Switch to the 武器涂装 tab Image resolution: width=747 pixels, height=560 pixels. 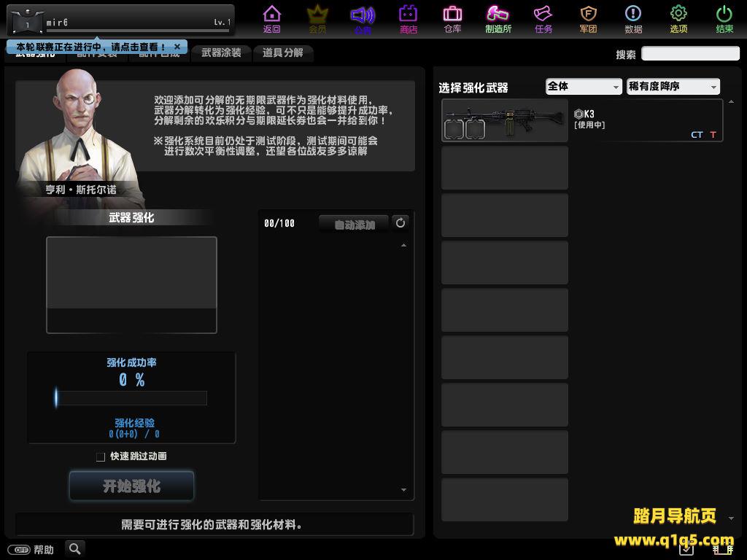(x=221, y=53)
